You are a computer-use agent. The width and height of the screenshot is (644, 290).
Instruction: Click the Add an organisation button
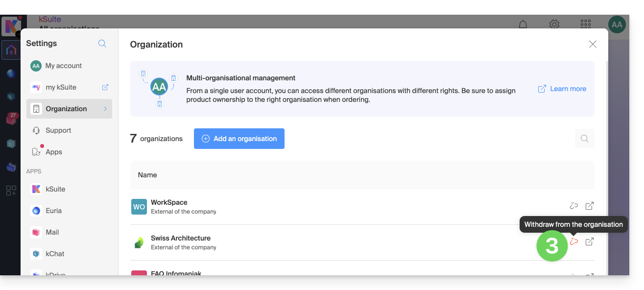[239, 139]
